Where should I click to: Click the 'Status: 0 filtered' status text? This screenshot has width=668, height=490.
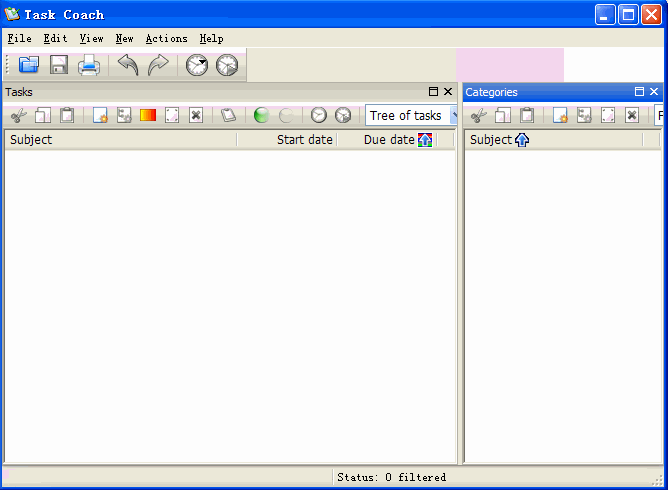coord(392,477)
